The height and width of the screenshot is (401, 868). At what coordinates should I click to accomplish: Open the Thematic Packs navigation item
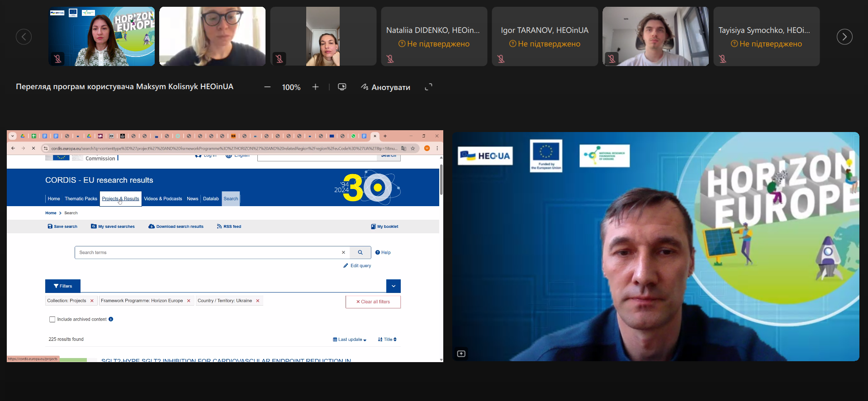pos(81,198)
